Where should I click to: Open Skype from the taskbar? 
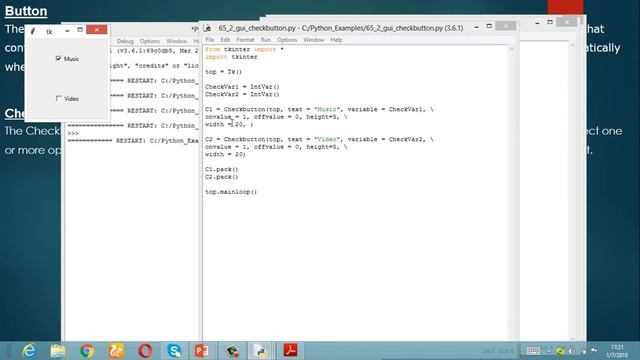[x=174, y=351]
